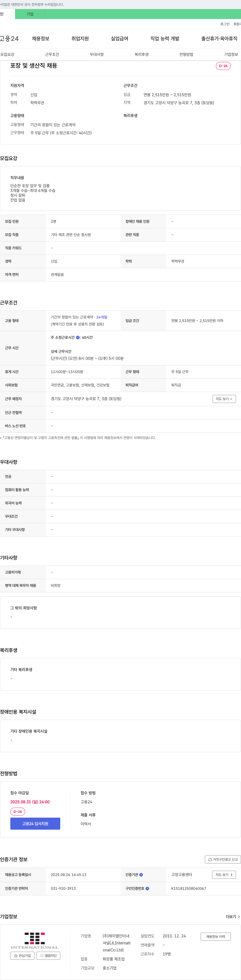Screen dimensions: 241x980
Task: Click the phone number 031-920-3913
Action: (x=63, y=888)
